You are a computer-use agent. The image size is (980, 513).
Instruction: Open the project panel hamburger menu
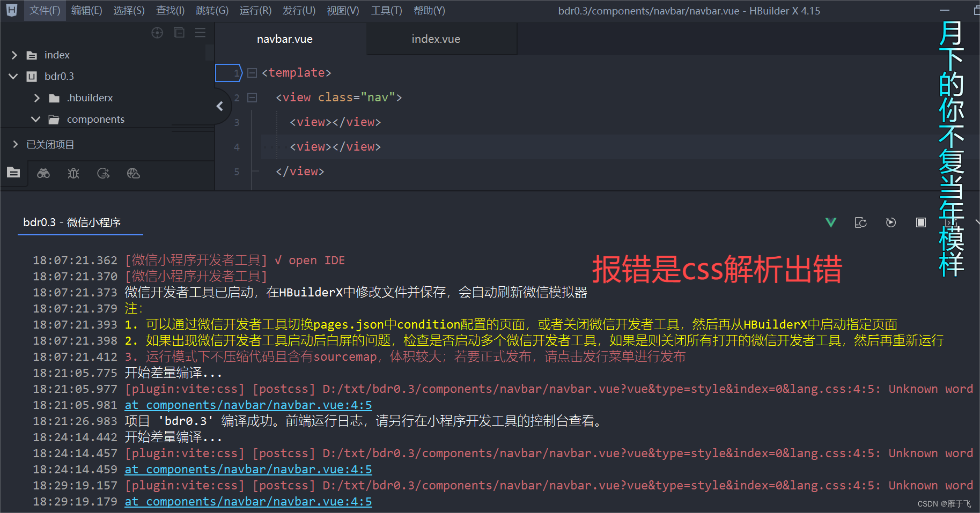point(200,33)
